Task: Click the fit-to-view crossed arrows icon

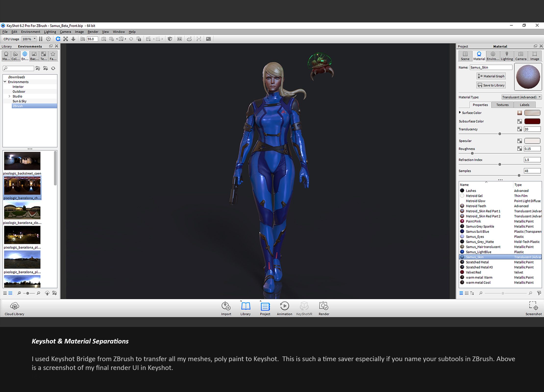Action: [66, 39]
